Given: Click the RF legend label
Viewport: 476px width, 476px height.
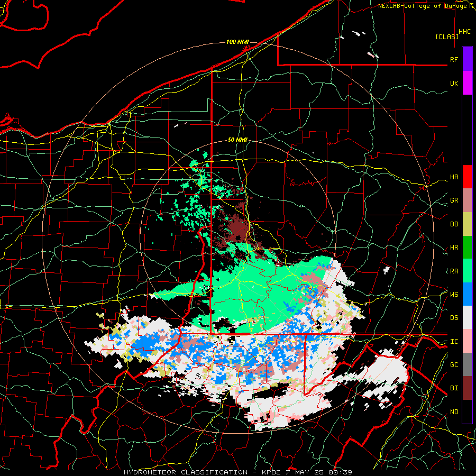Looking at the screenshot, I should (454, 59).
